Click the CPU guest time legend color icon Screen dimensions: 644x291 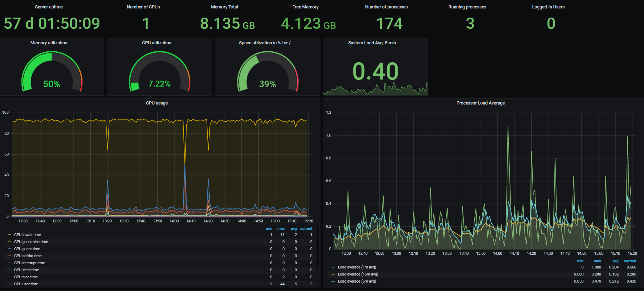[x=9, y=249]
